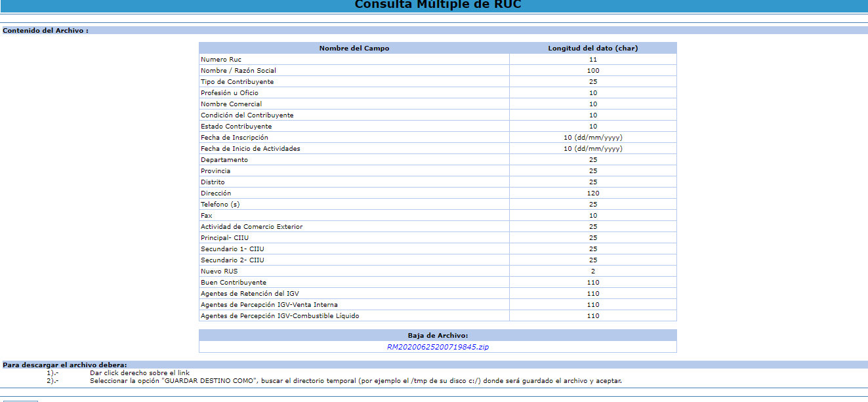The width and height of the screenshot is (868, 402).
Task: Click length value 120 for Dirección
Action: click(x=593, y=193)
